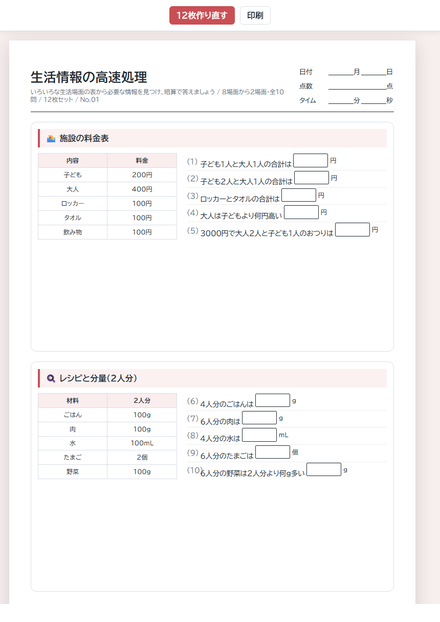Click the 2人分 column header
This screenshot has width=440, height=622.
click(142, 401)
